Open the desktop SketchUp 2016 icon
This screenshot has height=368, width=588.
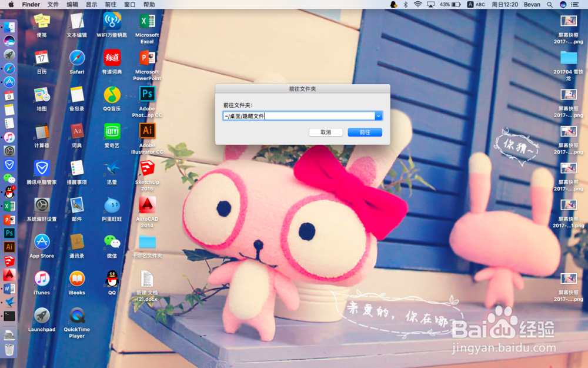147,168
